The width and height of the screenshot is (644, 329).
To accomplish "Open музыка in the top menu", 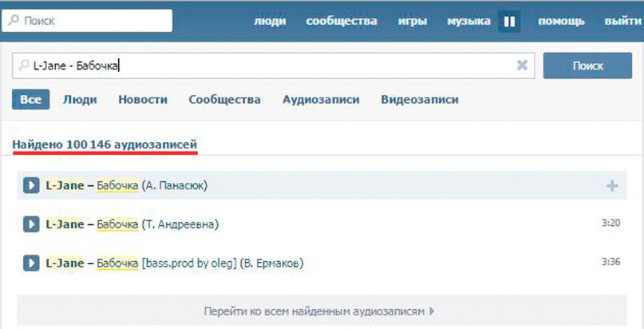I will tap(468, 21).
